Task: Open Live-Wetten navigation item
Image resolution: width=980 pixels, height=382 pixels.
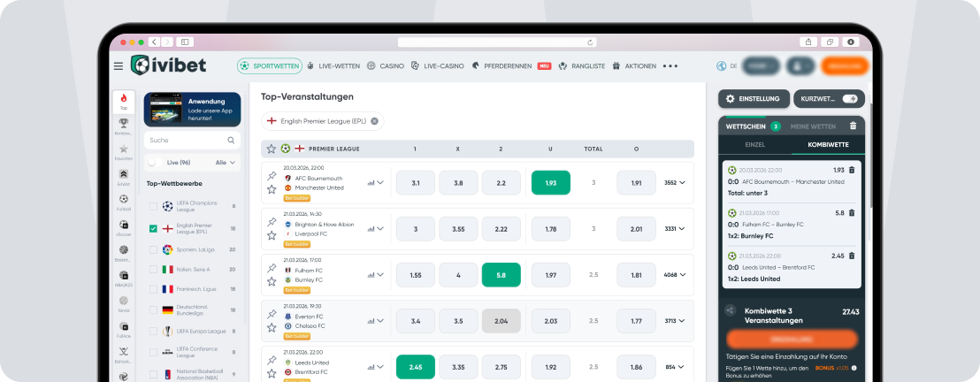Action: (x=333, y=65)
